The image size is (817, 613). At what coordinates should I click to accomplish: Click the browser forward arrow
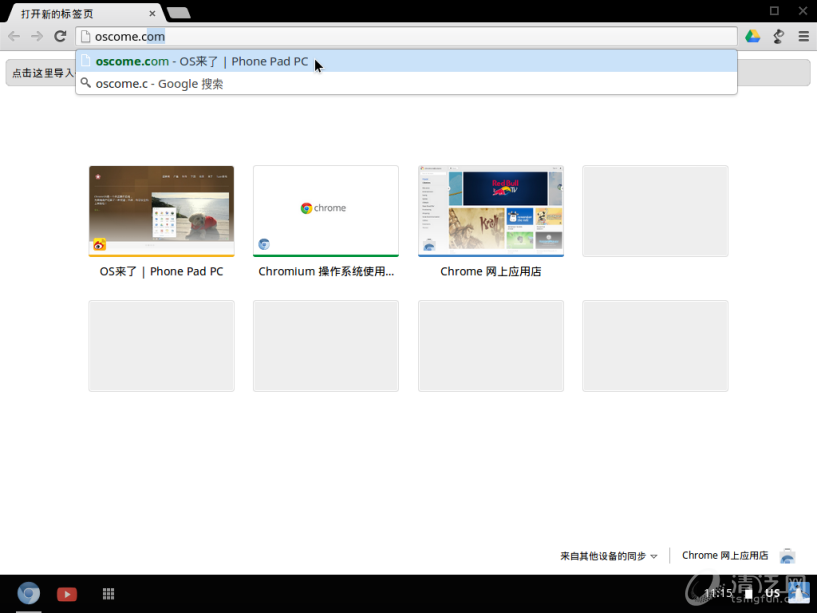pos(37,37)
